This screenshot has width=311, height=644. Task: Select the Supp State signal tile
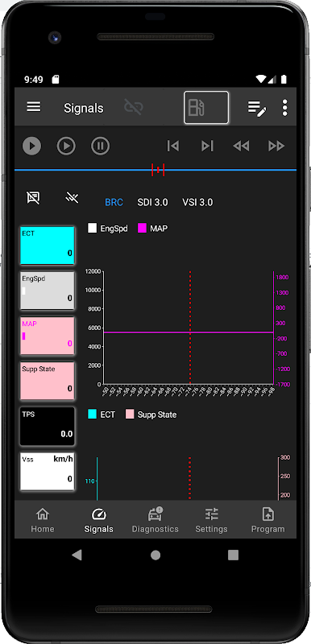(x=48, y=381)
